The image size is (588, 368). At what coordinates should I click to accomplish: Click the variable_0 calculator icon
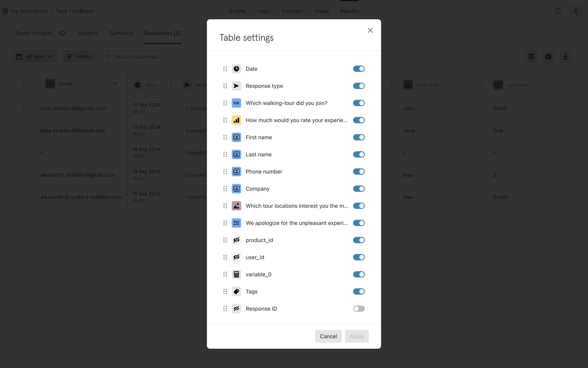click(x=236, y=274)
